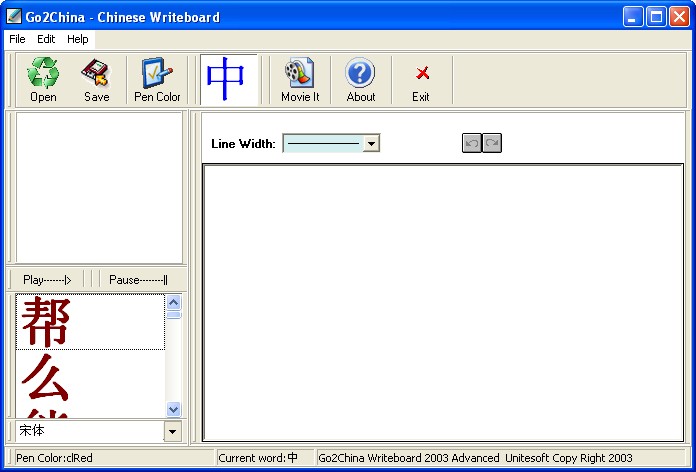Viewport: 696px width, 472px height.
Task: Click the redo arrow button
Action: 492,143
